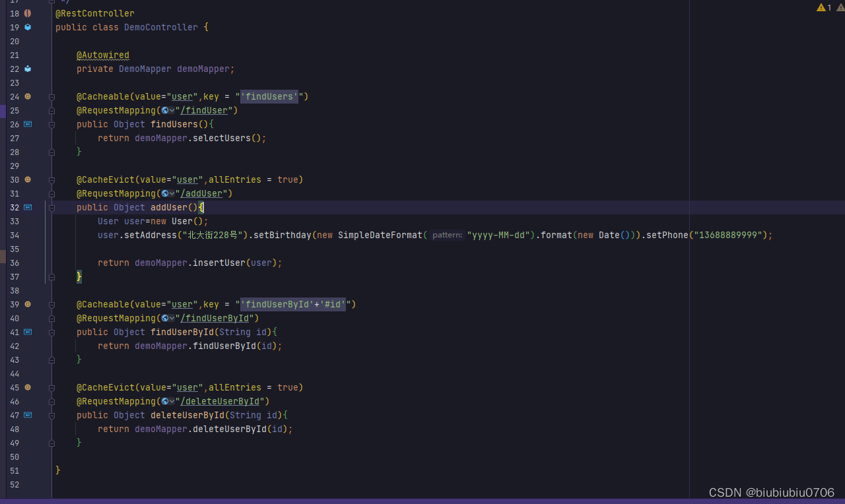Open the globe URL dropdown before "/findUser"
845x504 pixels.
168,110
